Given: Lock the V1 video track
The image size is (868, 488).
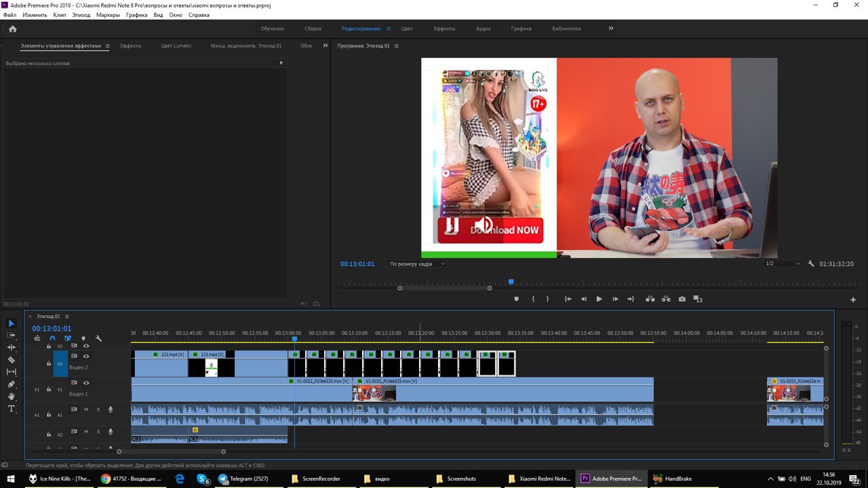Looking at the screenshot, I should click(x=49, y=390).
